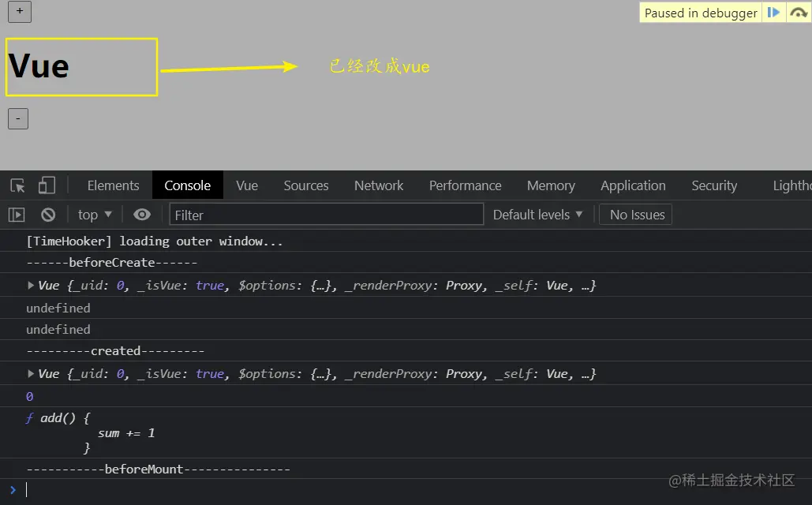
Task: Open the Performance tab
Action: click(x=465, y=185)
